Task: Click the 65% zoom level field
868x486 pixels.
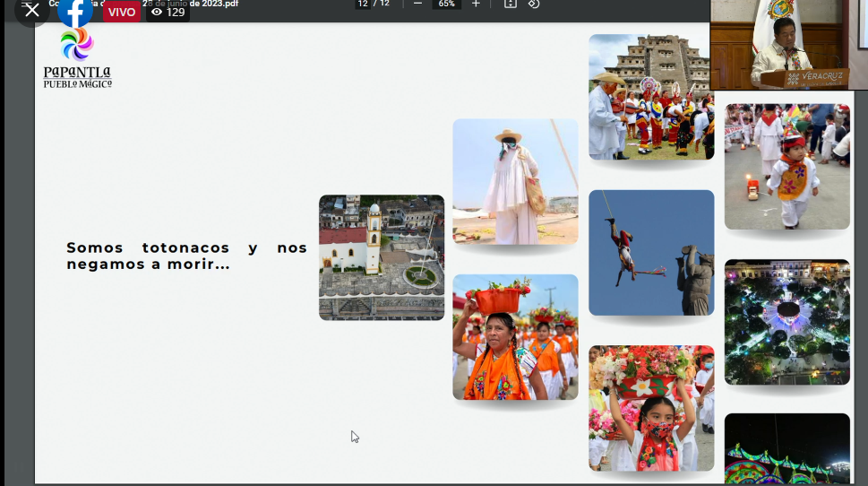Action: (x=447, y=4)
